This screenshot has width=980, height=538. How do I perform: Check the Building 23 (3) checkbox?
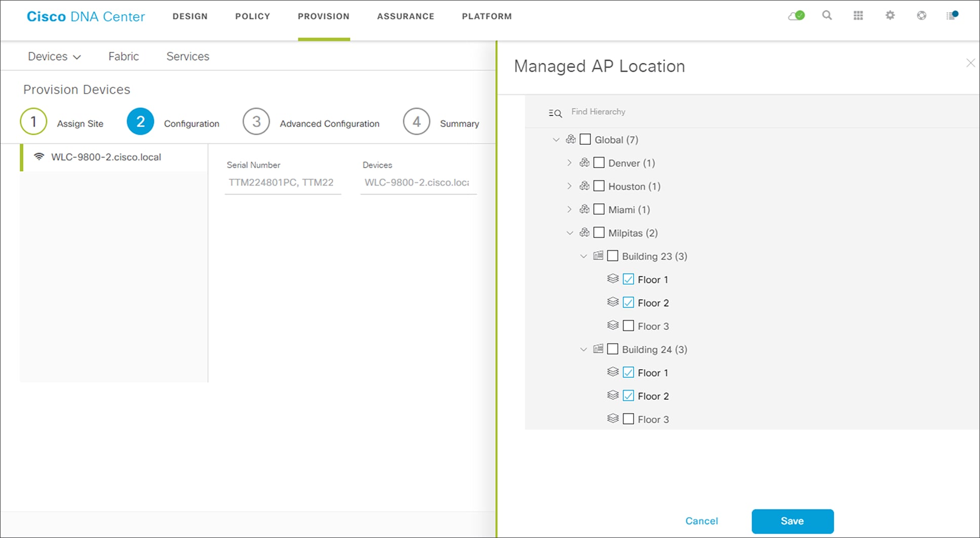pos(612,256)
